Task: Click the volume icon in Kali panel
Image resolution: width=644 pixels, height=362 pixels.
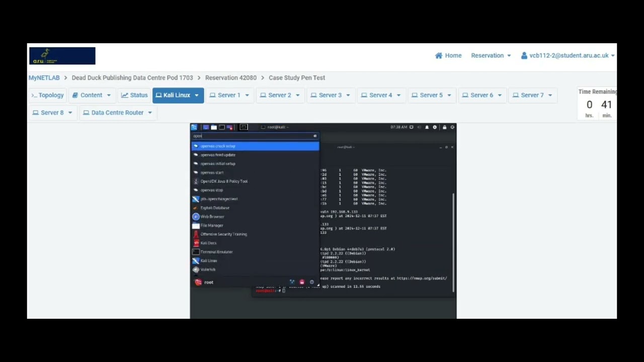Action: pos(419,127)
